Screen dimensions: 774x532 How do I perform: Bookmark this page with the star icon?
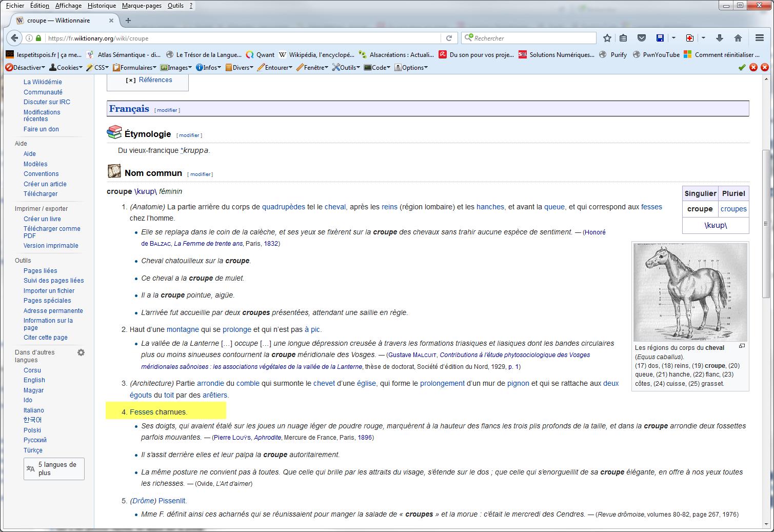[607, 38]
